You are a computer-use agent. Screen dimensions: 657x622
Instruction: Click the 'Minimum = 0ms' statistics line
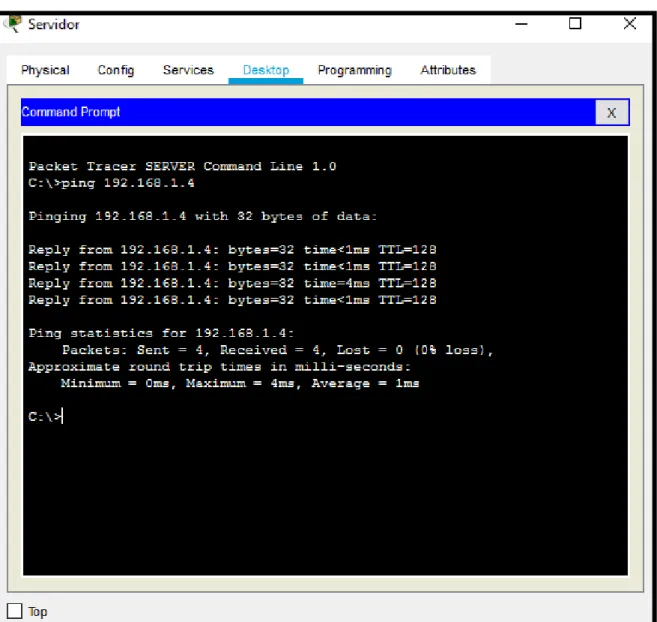coord(240,384)
